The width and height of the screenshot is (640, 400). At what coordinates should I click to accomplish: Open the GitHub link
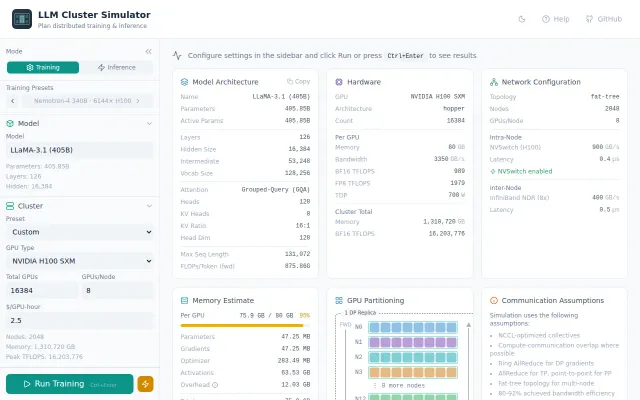click(604, 19)
